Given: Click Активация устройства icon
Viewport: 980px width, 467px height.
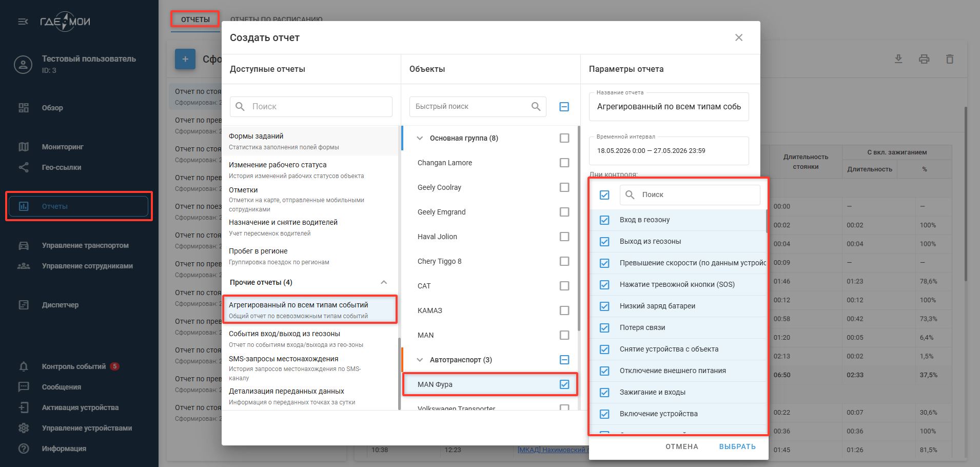Looking at the screenshot, I should coord(24,407).
